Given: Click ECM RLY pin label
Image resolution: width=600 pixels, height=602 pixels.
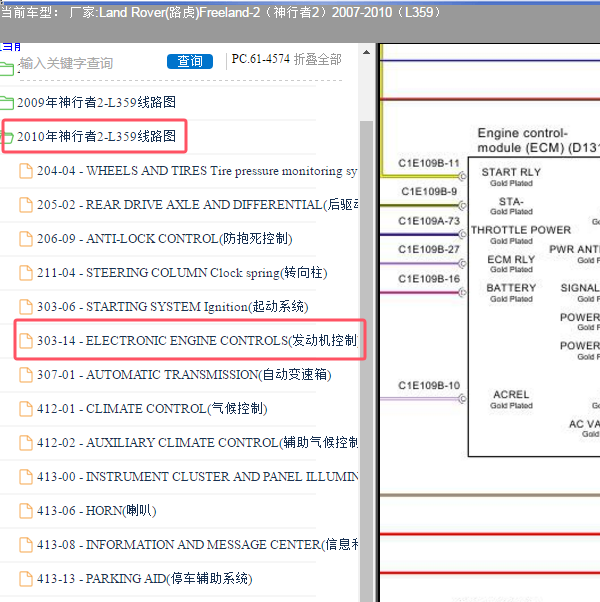Looking at the screenshot, I should tap(511, 260).
